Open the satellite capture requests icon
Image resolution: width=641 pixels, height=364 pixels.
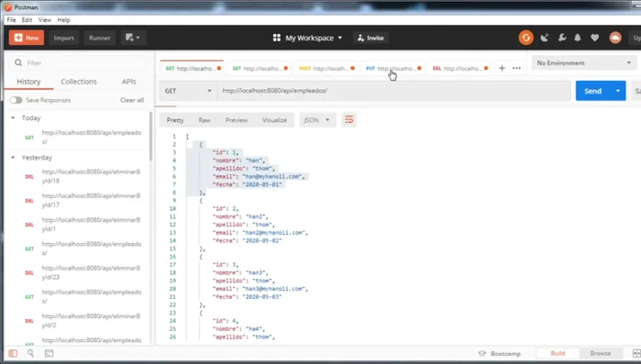coord(544,38)
